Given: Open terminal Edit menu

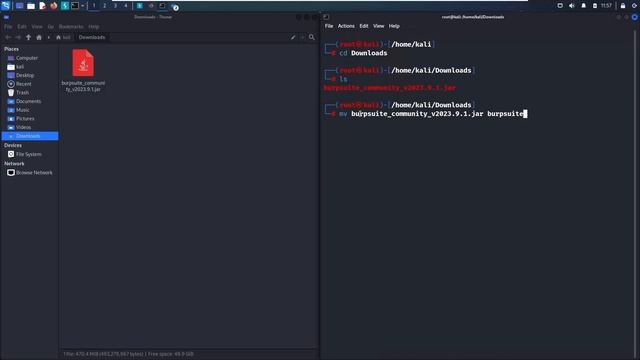Looking at the screenshot, I should click(x=364, y=26).
